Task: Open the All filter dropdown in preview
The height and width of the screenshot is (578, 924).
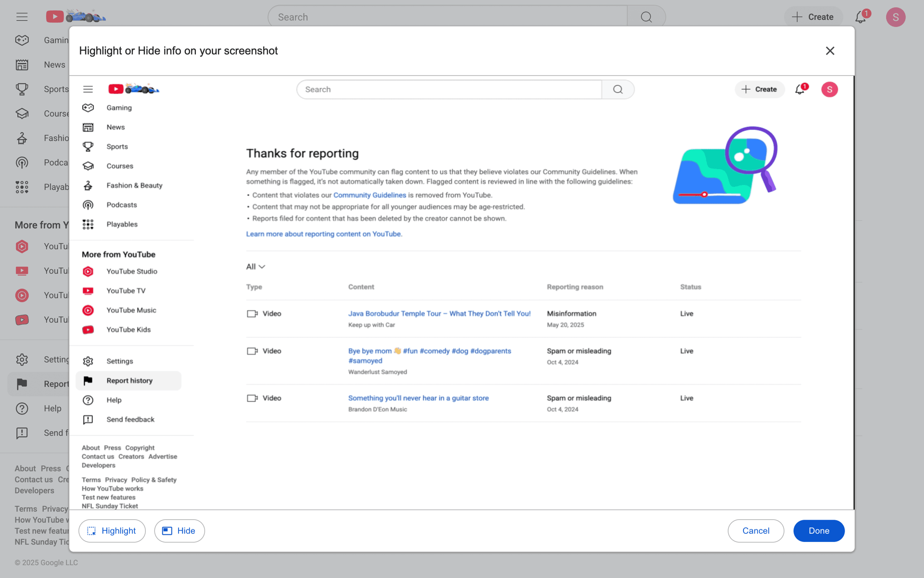Action: click(256, 267)
